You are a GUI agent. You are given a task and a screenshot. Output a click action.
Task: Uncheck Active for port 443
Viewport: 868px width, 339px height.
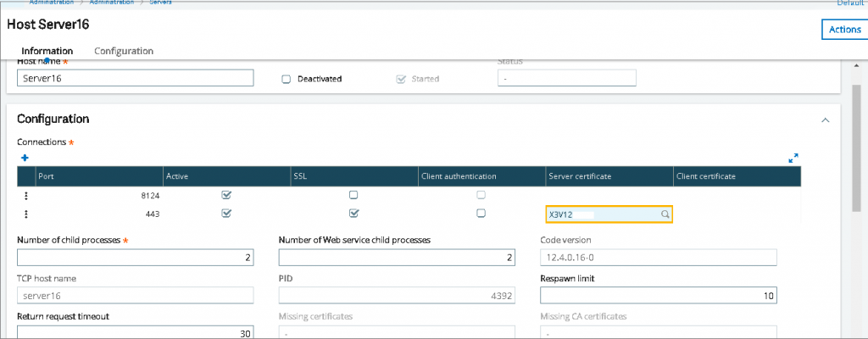[x=225, y=213]
